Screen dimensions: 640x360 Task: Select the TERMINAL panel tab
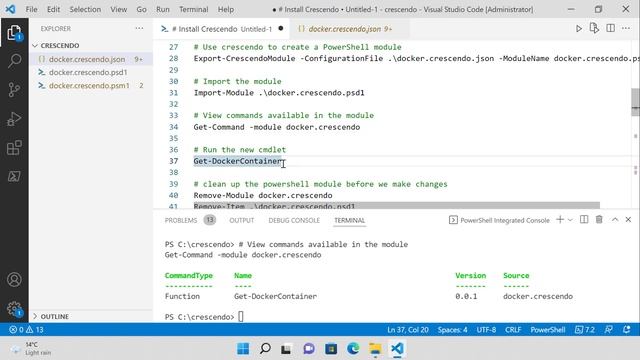pos(349,220)
